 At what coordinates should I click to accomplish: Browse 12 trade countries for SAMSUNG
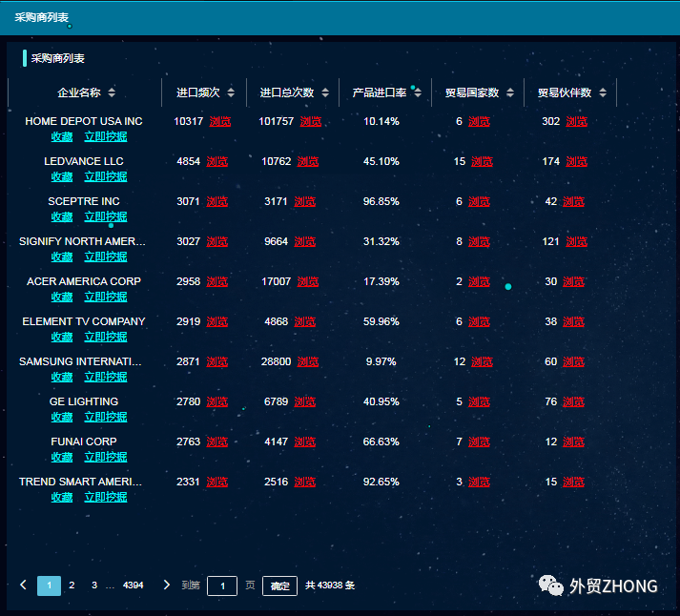pyautogui.click(x=483, y=361)
